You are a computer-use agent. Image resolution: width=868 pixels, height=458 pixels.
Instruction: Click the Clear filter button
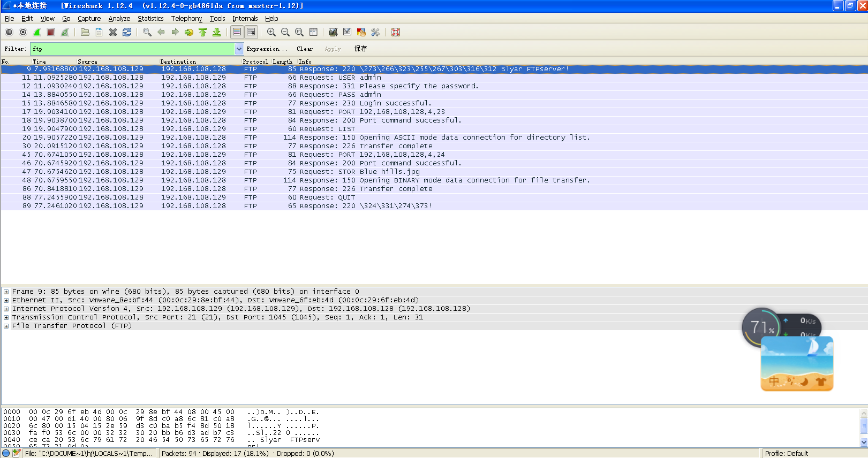305,49
